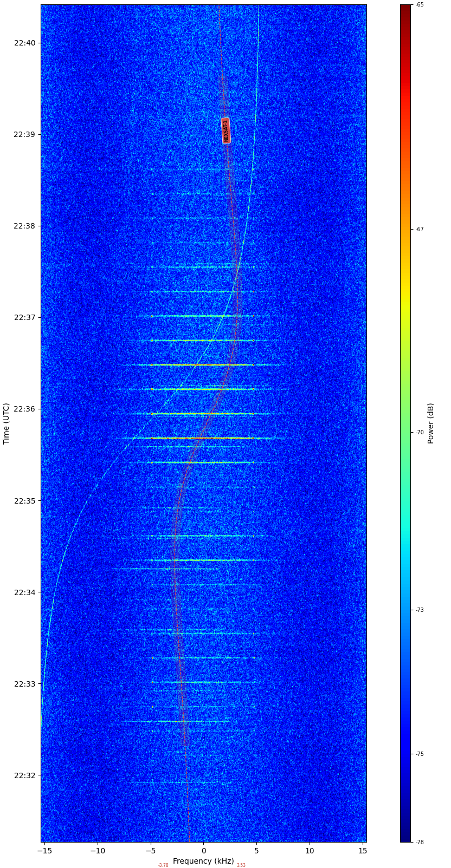Click the -70 colorbar tick label

click(x=420, y=432)
